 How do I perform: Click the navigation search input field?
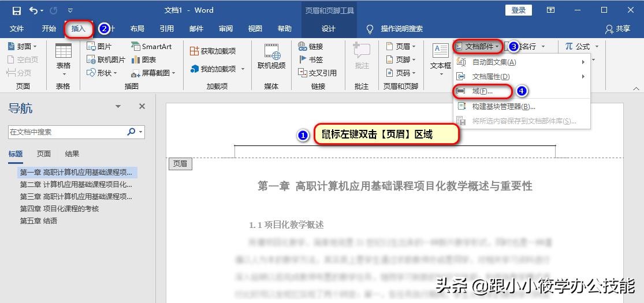66,132
